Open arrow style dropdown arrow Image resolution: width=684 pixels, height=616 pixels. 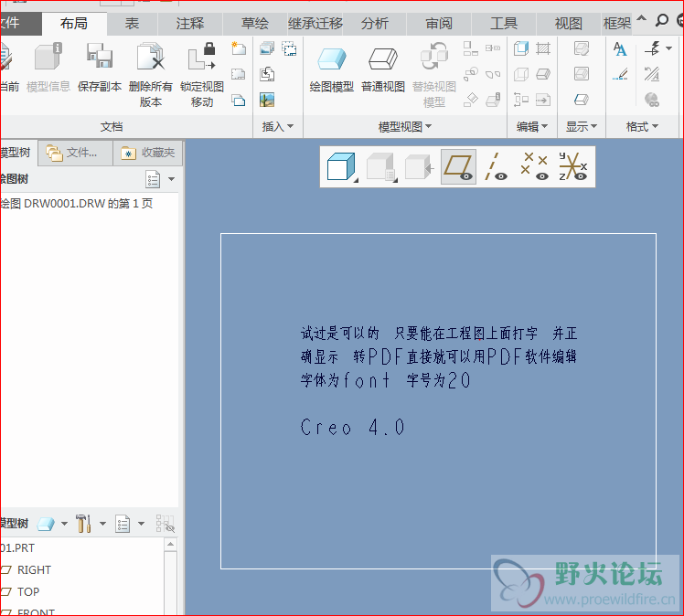point(668,48)
